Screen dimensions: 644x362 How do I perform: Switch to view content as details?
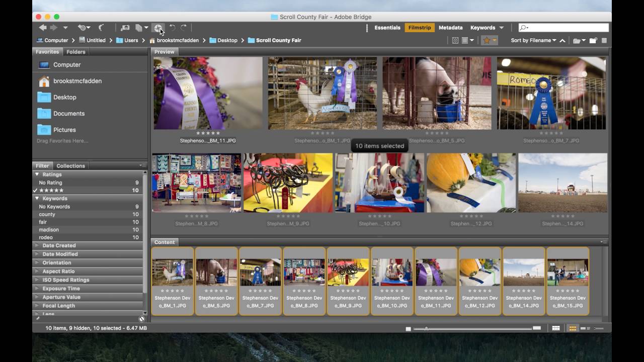(x=586, y=328)
